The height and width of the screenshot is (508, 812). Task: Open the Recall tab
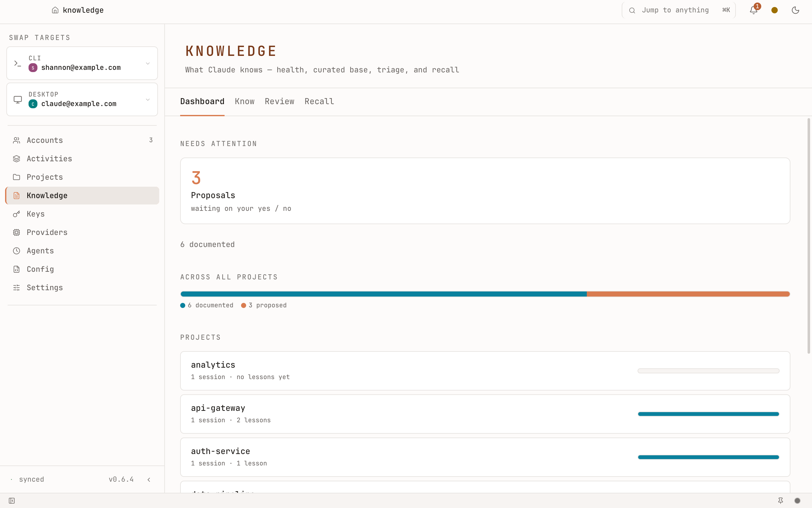(x=319, y=102)
